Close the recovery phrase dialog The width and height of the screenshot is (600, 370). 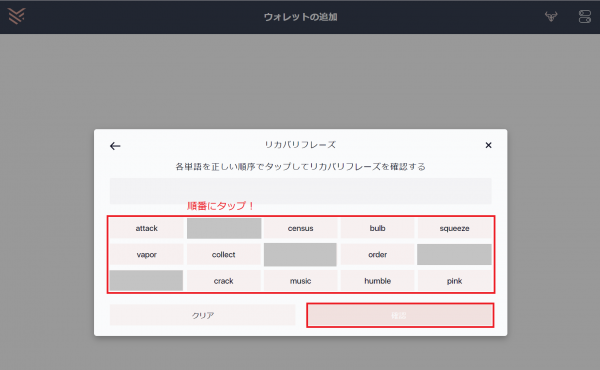[x=488, y=145]
